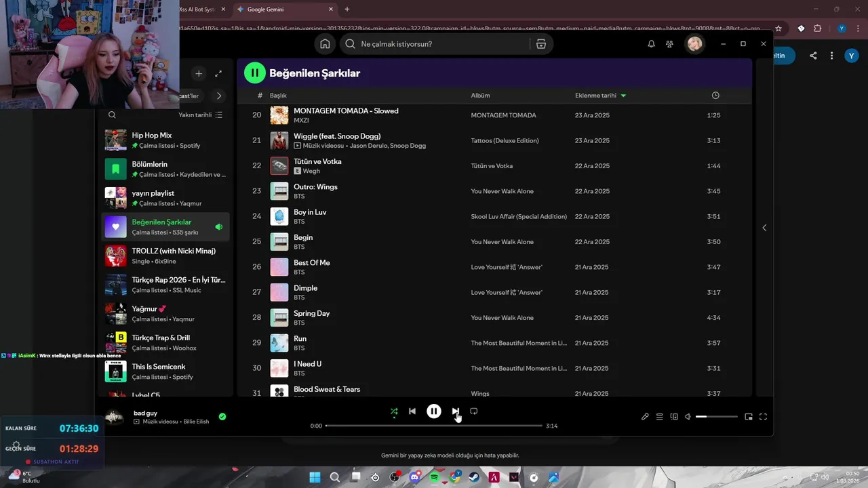
Task: Open the Discord taskbar icon
Action: [414, 477]
